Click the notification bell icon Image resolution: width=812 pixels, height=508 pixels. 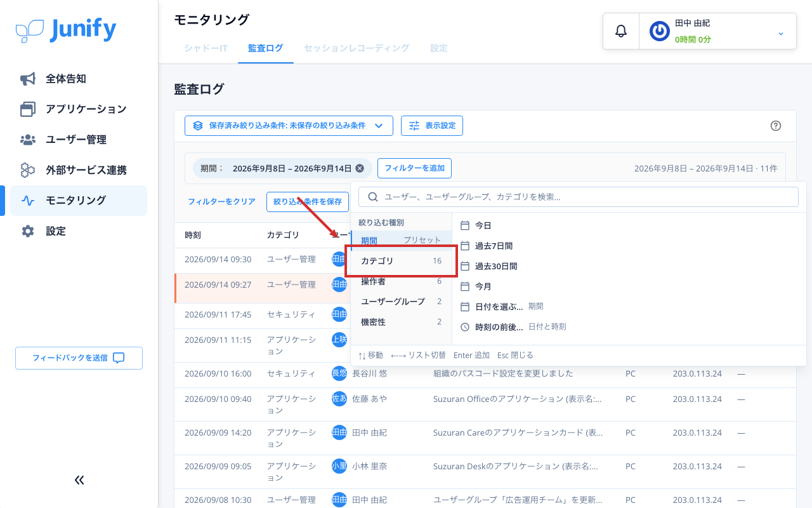click(x=621, y=31)
